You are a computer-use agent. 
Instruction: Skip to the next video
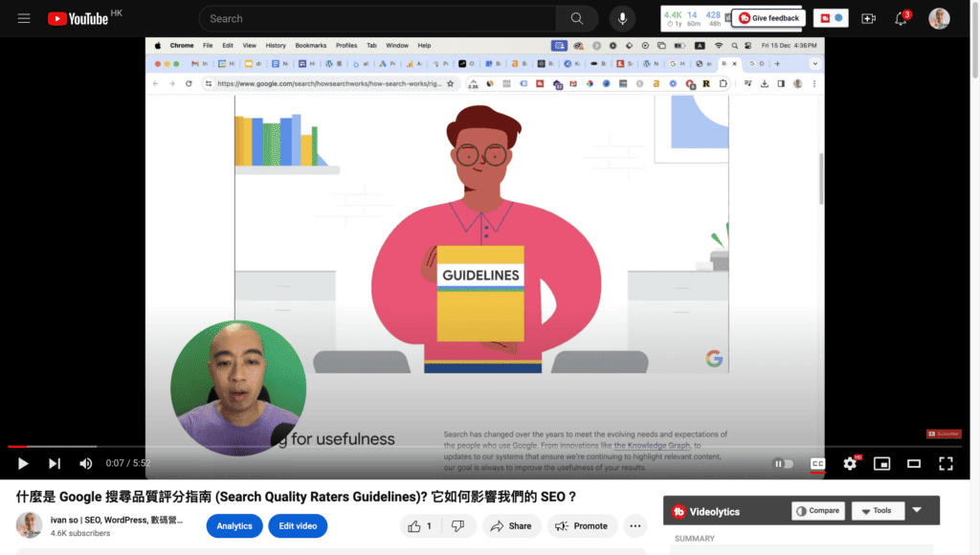click(x=55, y=463)
